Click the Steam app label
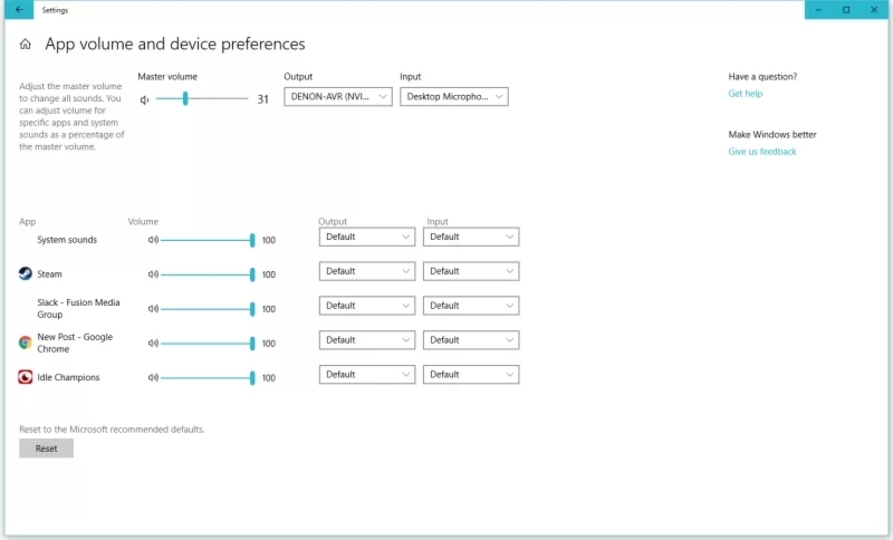This screenshot has width=893, height=540. coord(50,274)
